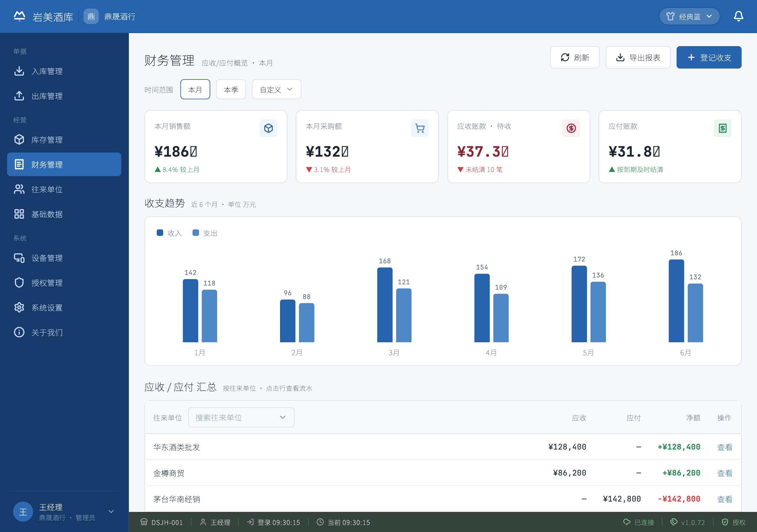Click the 应付账款 receipt icon
Viewport: 757px width, 532px height.
[722, 128]
